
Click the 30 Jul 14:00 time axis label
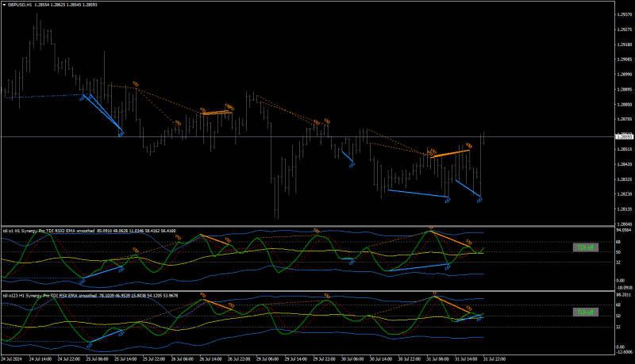click(380, 358)
